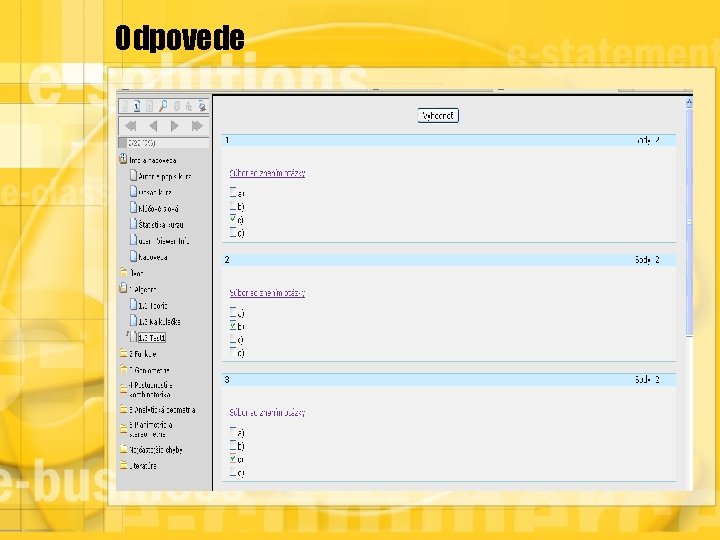Check option a) in question 2
The width and height of the screenshot is (720, 540).
[x=233, y=312]
